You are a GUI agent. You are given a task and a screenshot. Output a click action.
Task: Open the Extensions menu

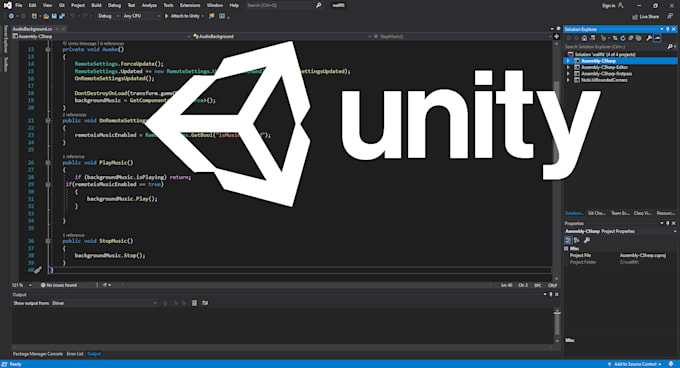coord(190,5)
